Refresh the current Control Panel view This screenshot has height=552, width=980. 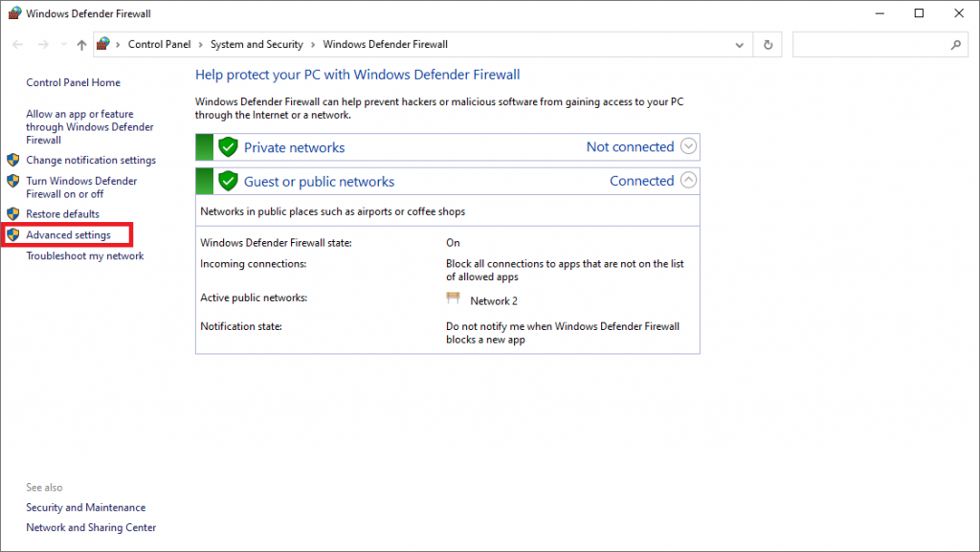tap(767, 44)
